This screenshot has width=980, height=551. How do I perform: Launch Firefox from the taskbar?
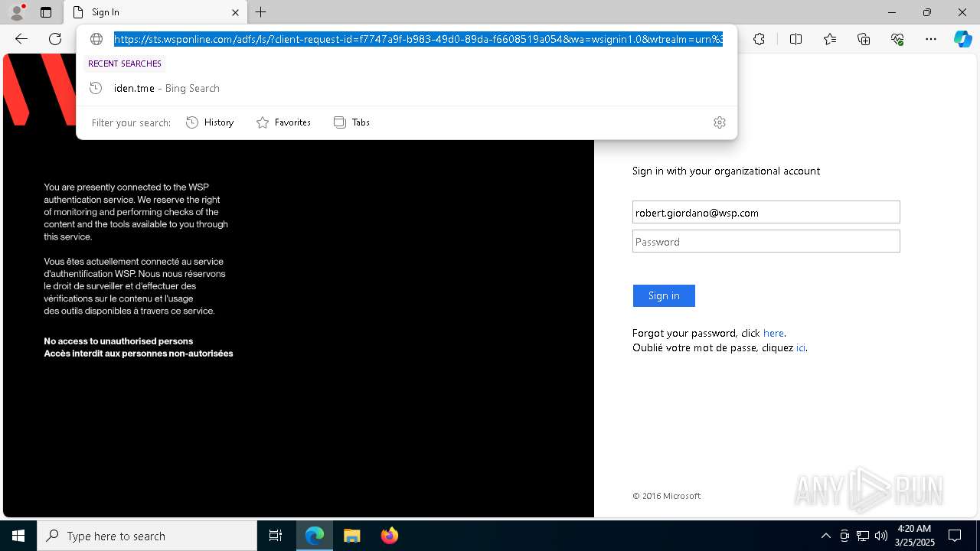tap(389, 536)
